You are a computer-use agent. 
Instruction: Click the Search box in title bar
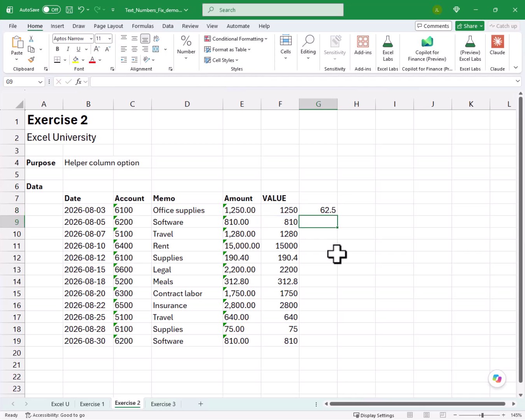273,10
